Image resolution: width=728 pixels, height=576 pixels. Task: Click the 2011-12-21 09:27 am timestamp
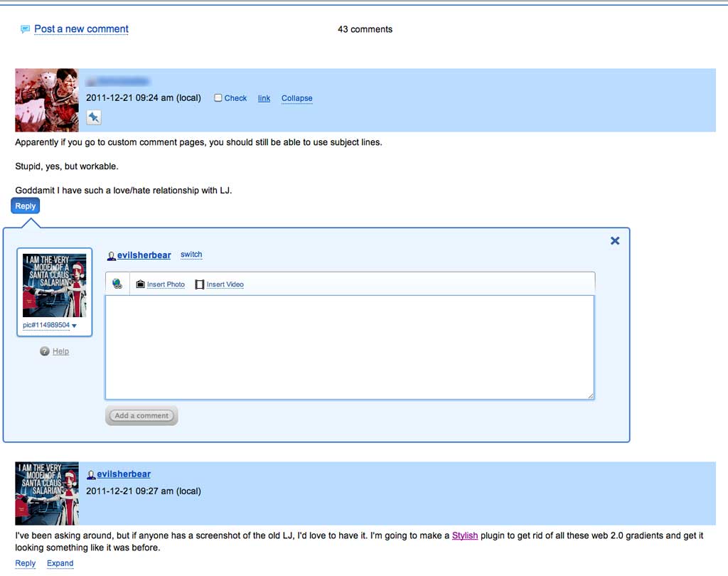[x=144, y=491]
